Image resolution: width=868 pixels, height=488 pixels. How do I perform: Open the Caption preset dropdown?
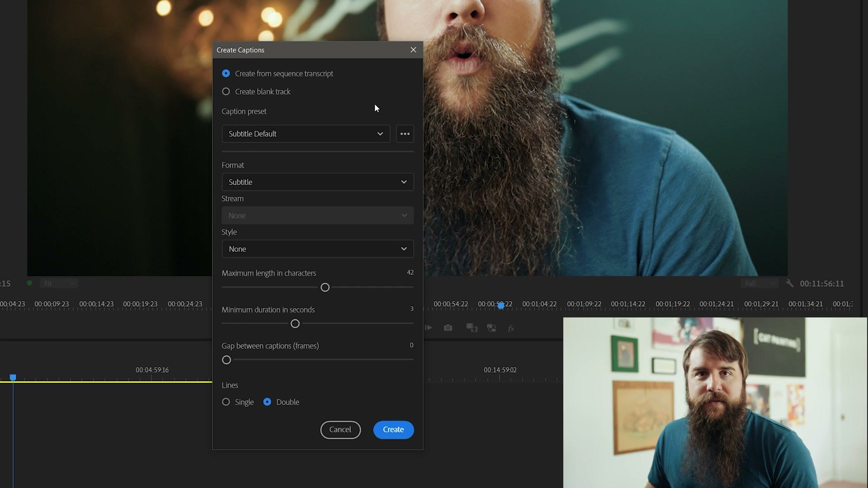[306, 134]
